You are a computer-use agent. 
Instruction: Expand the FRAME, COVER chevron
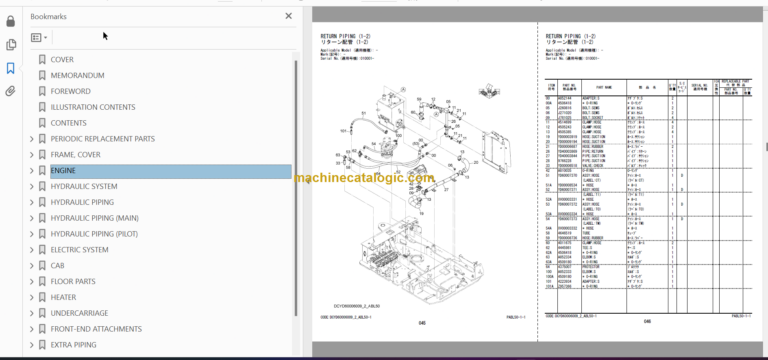32,155
